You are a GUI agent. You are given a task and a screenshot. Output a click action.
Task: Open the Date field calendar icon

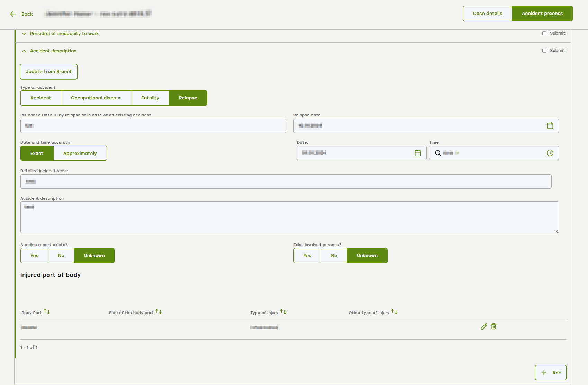pyautogui.click(x=418, y=153)
